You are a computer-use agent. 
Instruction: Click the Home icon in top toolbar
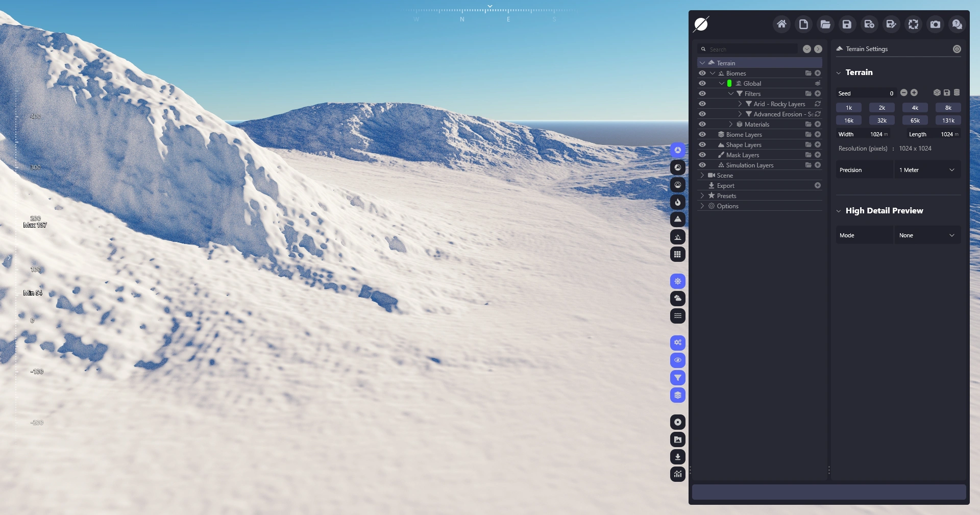tap(781, 24)
